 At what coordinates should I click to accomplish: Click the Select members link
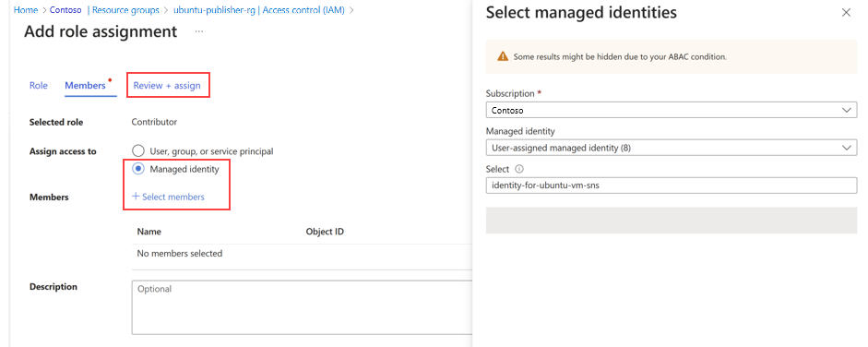coord(173,197)
